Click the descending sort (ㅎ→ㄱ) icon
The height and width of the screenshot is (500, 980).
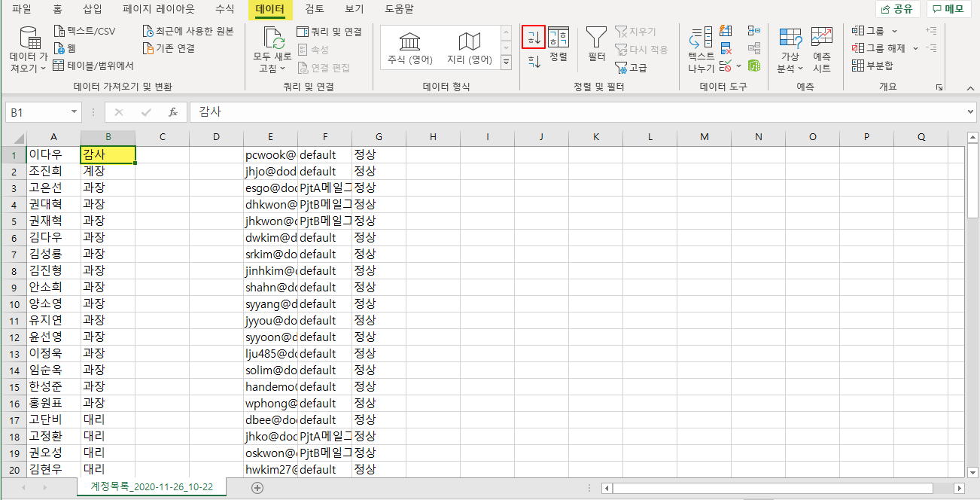(x=534, y=62)
